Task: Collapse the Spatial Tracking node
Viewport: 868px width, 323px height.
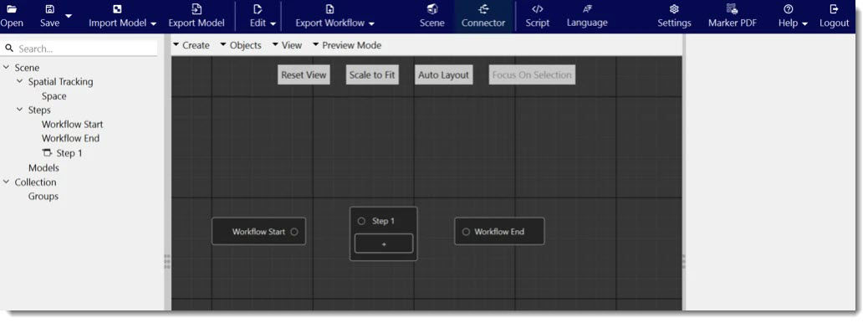Action: click(20, 81)
